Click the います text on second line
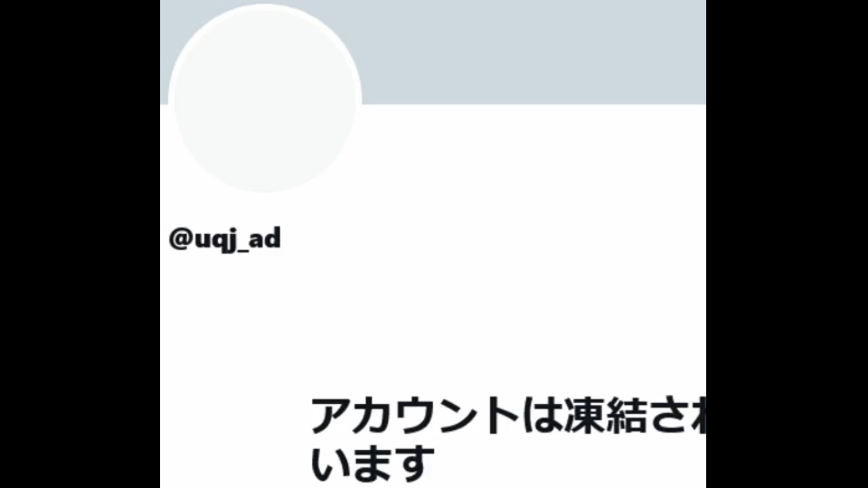Viewport: 868px width, 488px height. [x=373, y=463]
